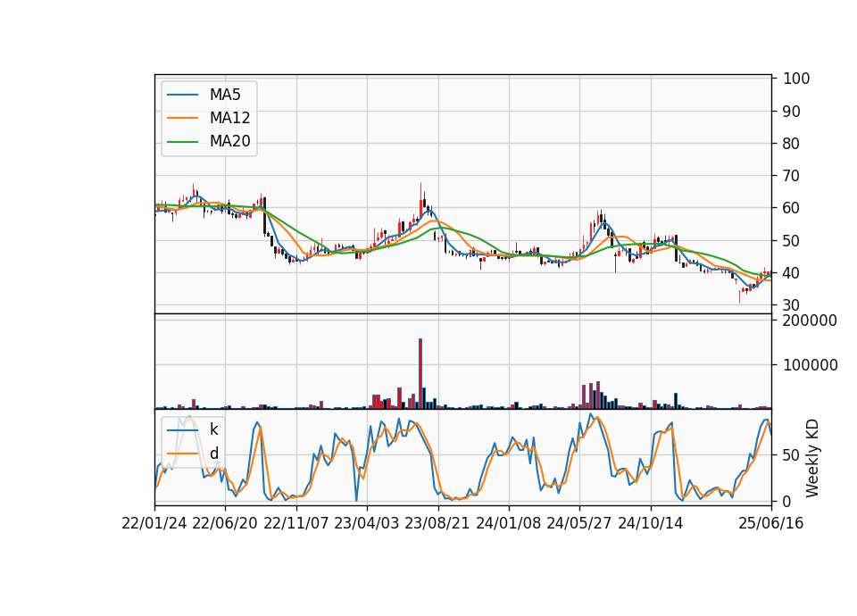Screen dimensions: 857x616
Task: Click the volume axis value 100000
Action: (x=810, y=365)
